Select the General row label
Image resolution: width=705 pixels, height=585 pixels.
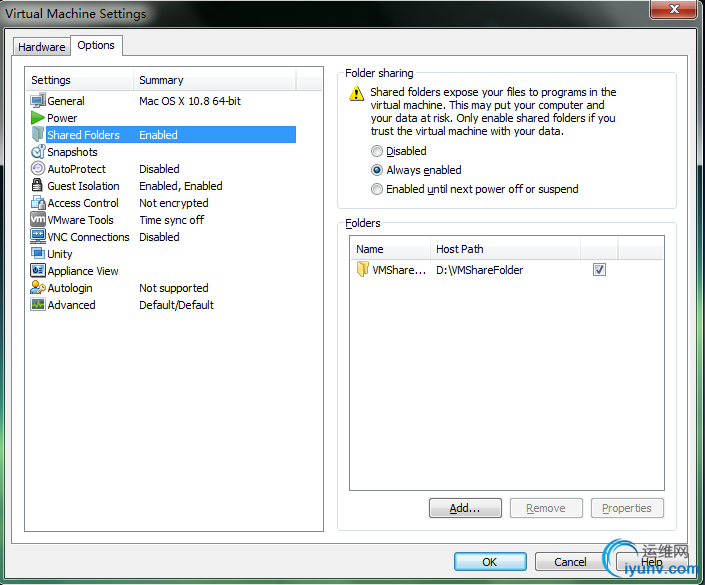66,101
